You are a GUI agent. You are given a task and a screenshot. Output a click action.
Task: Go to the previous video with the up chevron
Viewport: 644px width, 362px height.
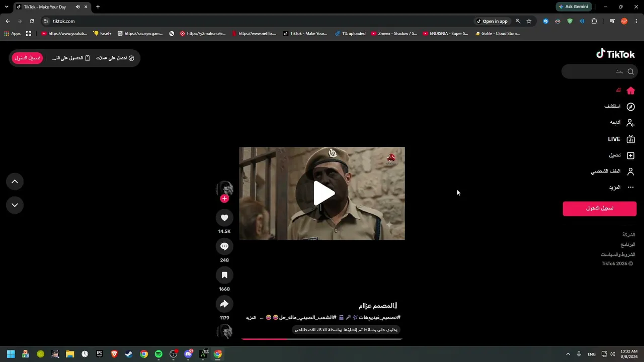point(15,182)
